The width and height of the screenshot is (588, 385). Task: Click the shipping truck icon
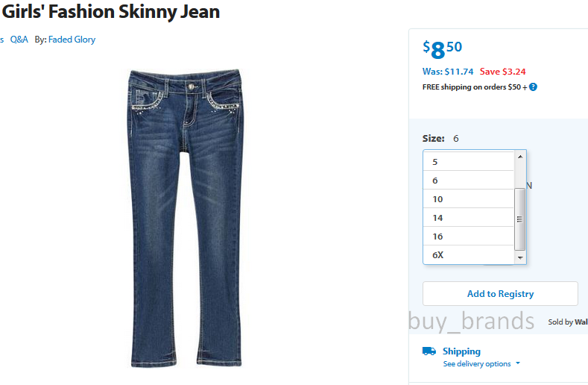429,351
